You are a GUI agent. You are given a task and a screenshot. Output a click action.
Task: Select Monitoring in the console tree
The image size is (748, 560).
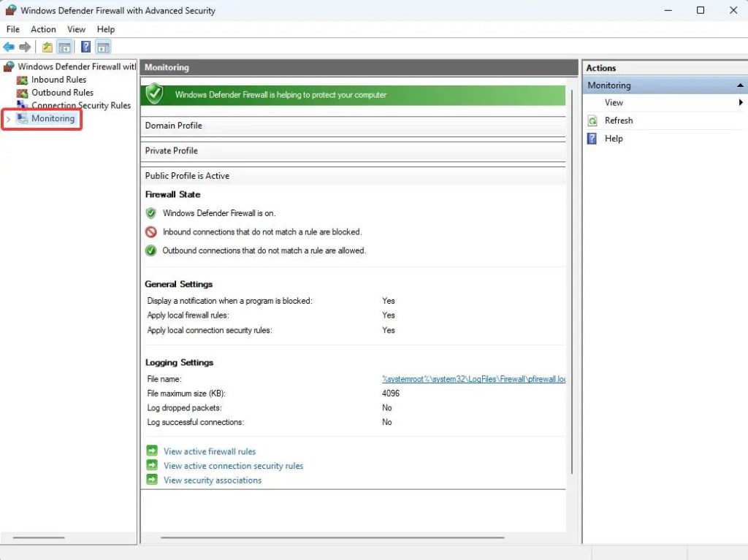53,118
